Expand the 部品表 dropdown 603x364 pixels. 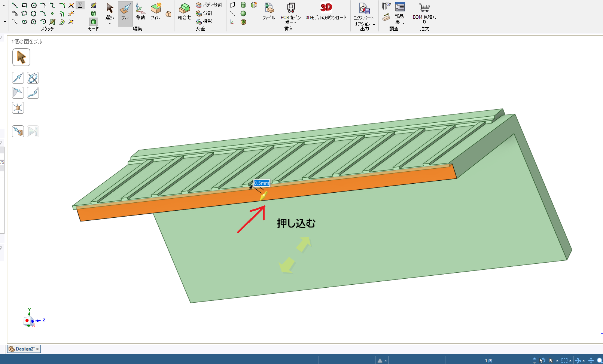coord(403,23)
